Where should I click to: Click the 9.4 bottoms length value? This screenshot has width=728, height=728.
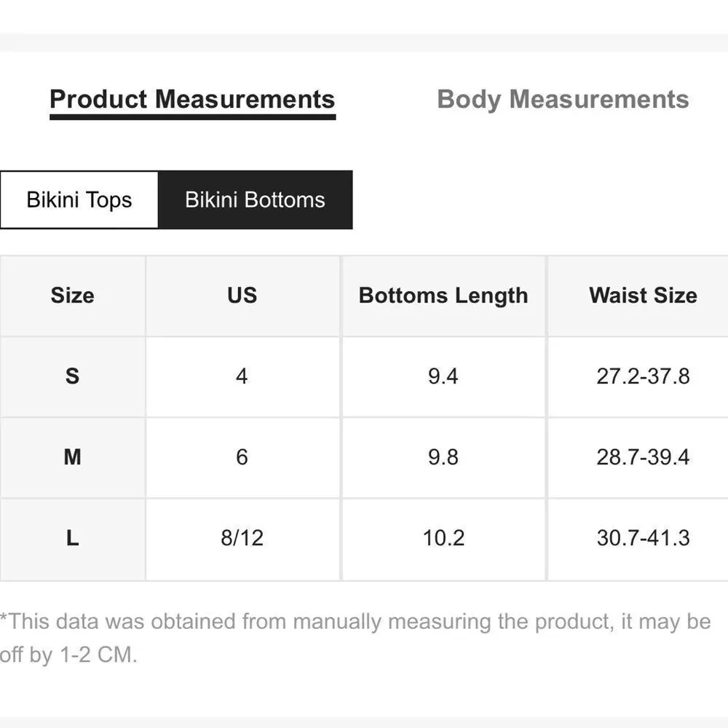click(443, 376)
